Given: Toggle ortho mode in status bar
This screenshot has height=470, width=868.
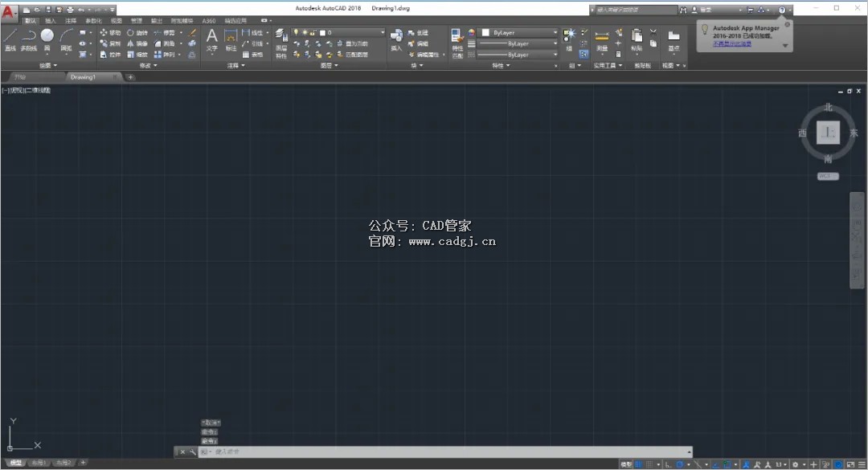Looking at the screenshot, I should pyautogui.click(x=668, y=464).
